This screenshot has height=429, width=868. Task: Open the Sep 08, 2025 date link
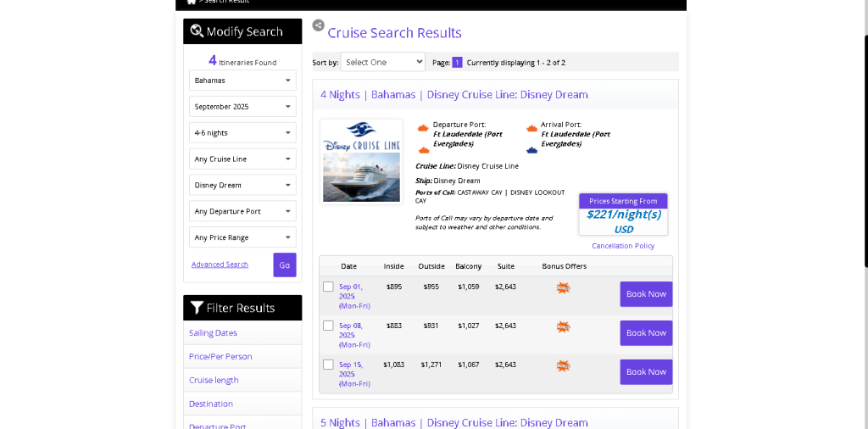point(354,335)
